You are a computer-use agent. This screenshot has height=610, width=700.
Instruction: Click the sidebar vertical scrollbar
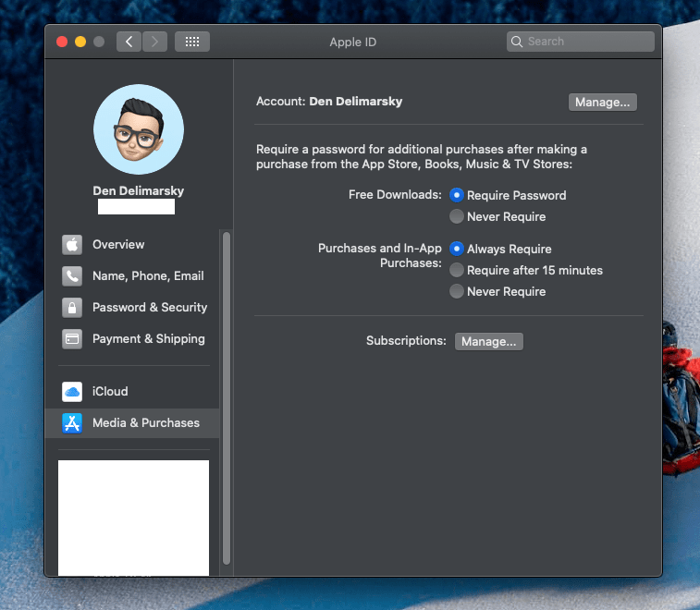click(227, 398)
